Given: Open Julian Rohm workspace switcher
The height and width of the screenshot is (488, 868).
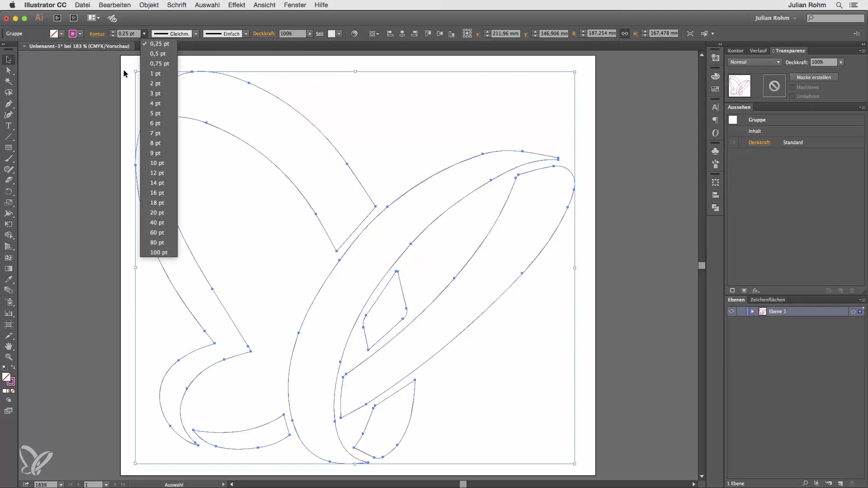Looking at the screenshot, I should [x=776, y=18].
